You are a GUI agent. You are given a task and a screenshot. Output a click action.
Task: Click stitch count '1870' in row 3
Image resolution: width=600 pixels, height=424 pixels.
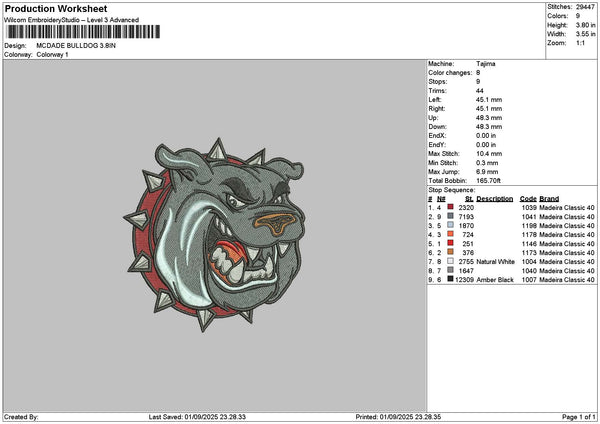(x=466, y=225)
